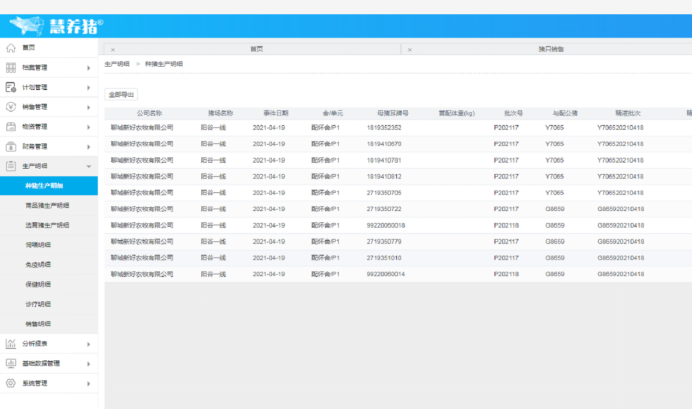The height and width of the screenshot is (409, 692).
Task: Click the 首配体重(kg) column header
Action: click(x=457, y=113)
